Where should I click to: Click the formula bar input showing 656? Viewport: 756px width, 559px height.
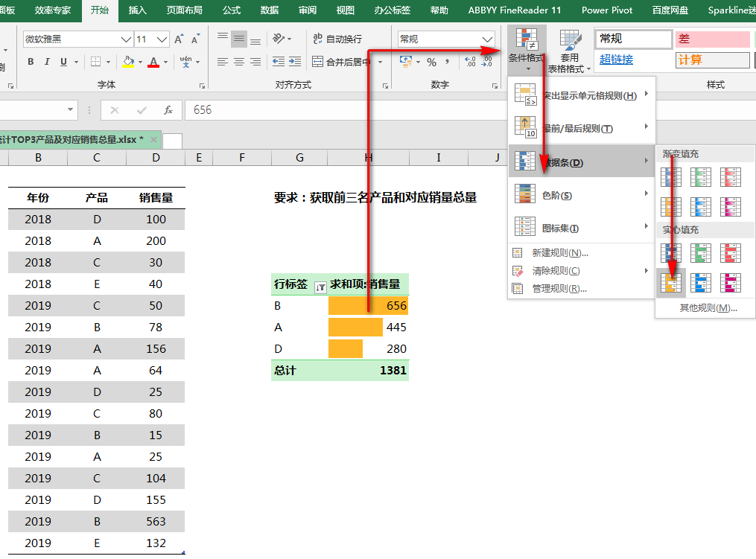click(x=345, y=110)
